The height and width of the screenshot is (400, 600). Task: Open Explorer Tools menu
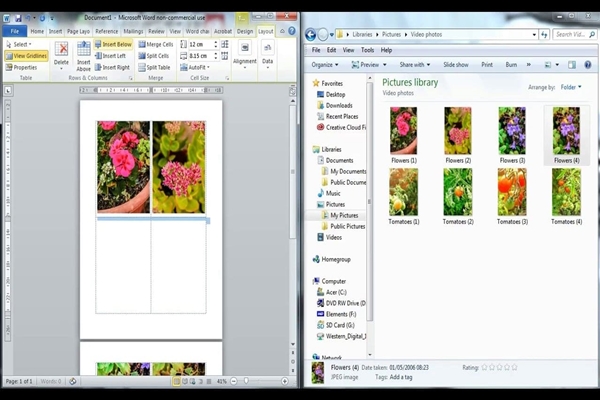click(367, 50)
